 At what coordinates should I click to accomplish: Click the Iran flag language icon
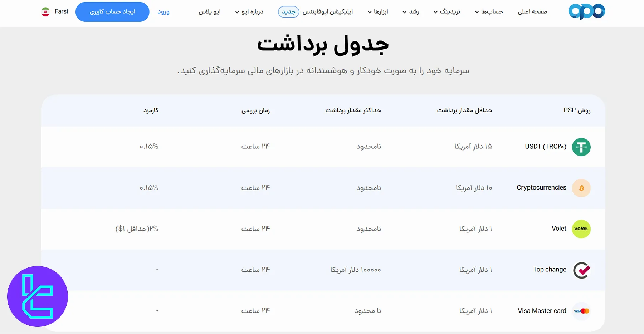[45, 11]
